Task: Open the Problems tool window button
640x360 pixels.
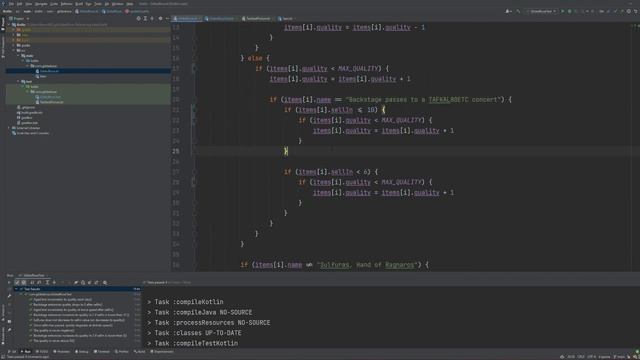Action: [x=62, y=351]
